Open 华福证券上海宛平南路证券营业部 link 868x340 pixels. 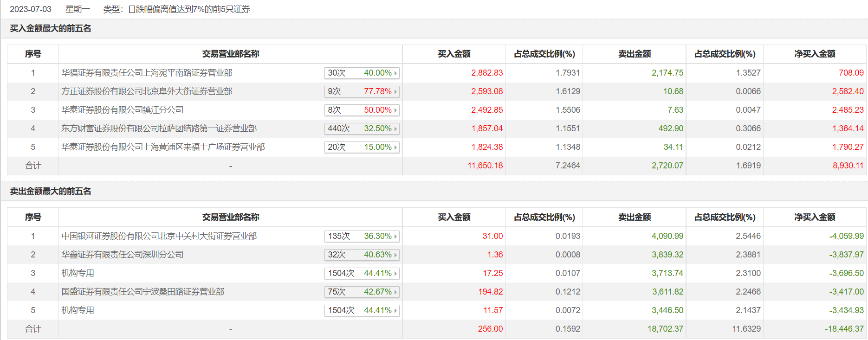pos(147,73)
